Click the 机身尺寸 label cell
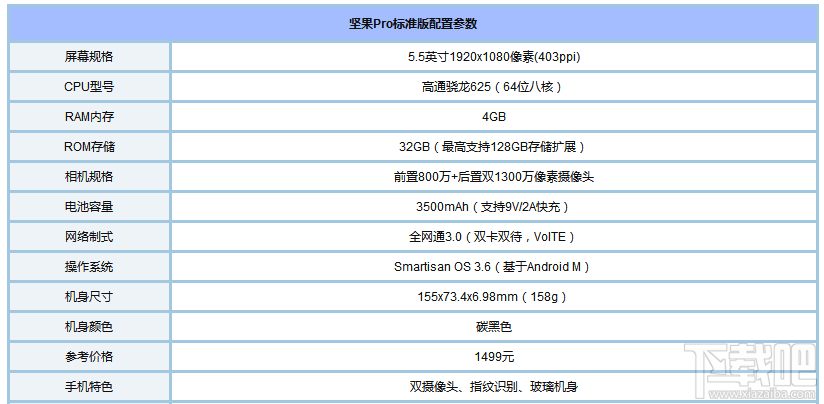 click(x=89, y=296)
